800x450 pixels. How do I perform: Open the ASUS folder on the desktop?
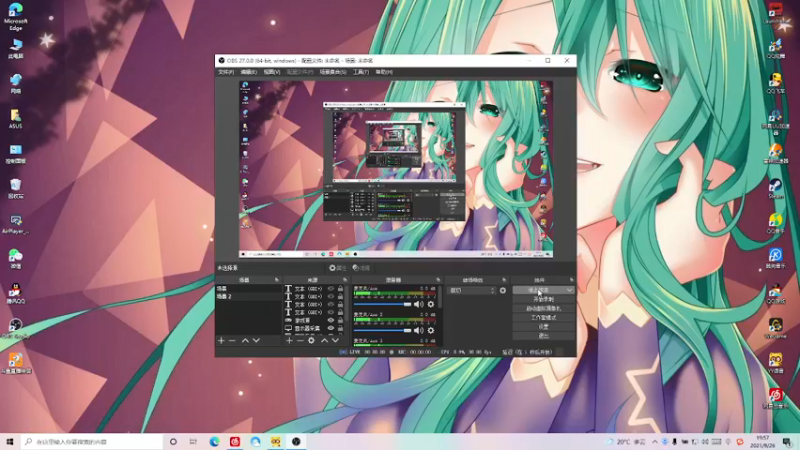click(16, 118)
